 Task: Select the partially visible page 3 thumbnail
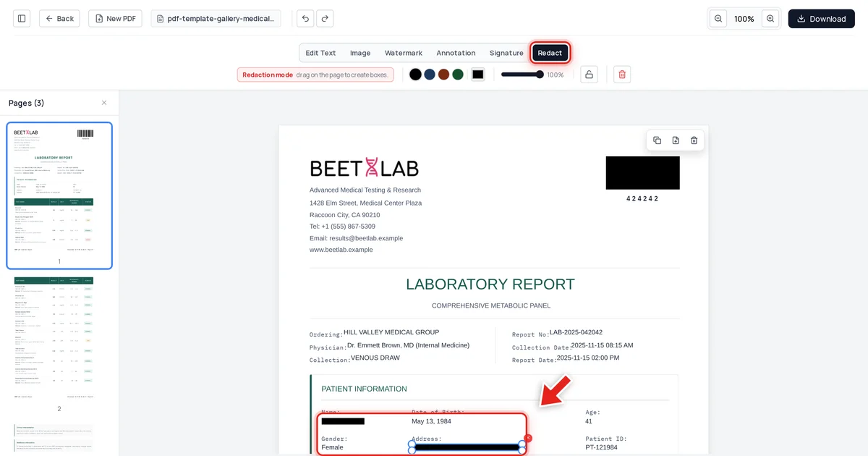click(54, 439)
